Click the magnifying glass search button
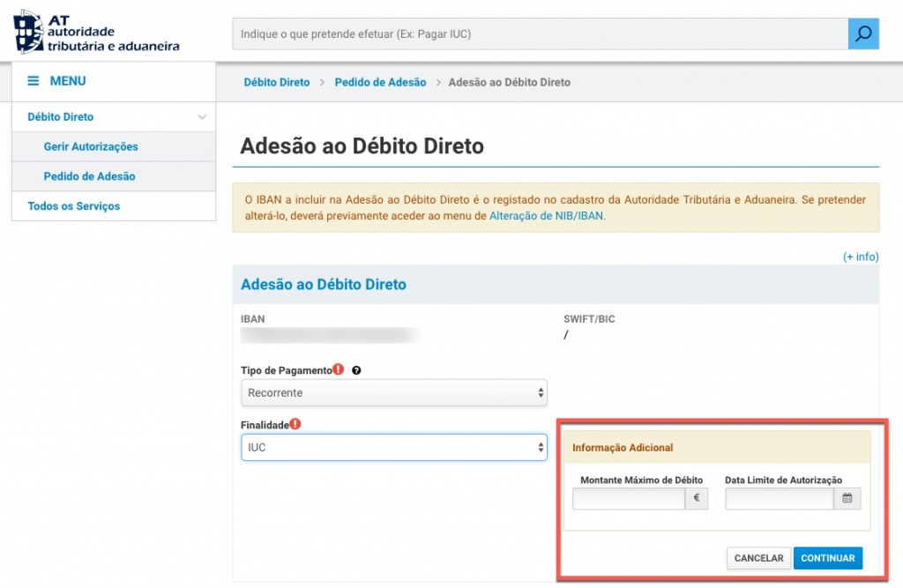 tap(863, 34)
